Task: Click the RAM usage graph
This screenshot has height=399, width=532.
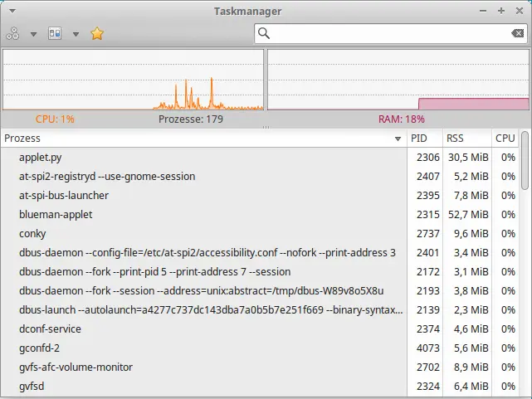Action: pos(398,80)
